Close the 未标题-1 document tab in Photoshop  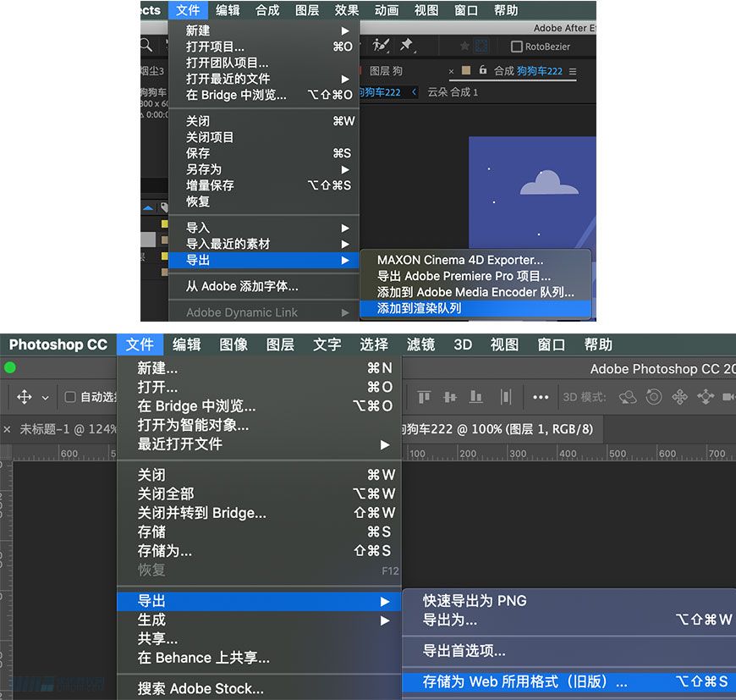[x=7, y=429]
